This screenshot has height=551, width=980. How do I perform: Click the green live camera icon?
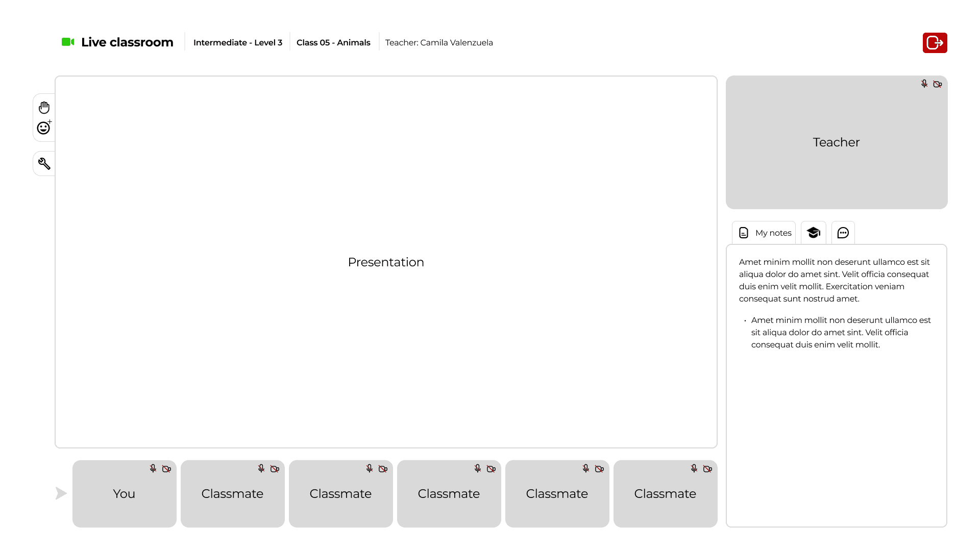tap(68, 42)
